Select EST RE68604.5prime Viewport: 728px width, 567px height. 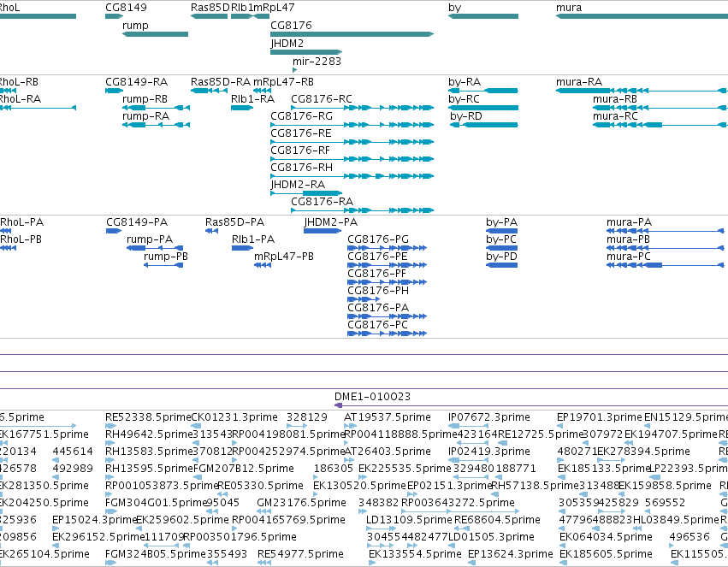pos(460,528)
